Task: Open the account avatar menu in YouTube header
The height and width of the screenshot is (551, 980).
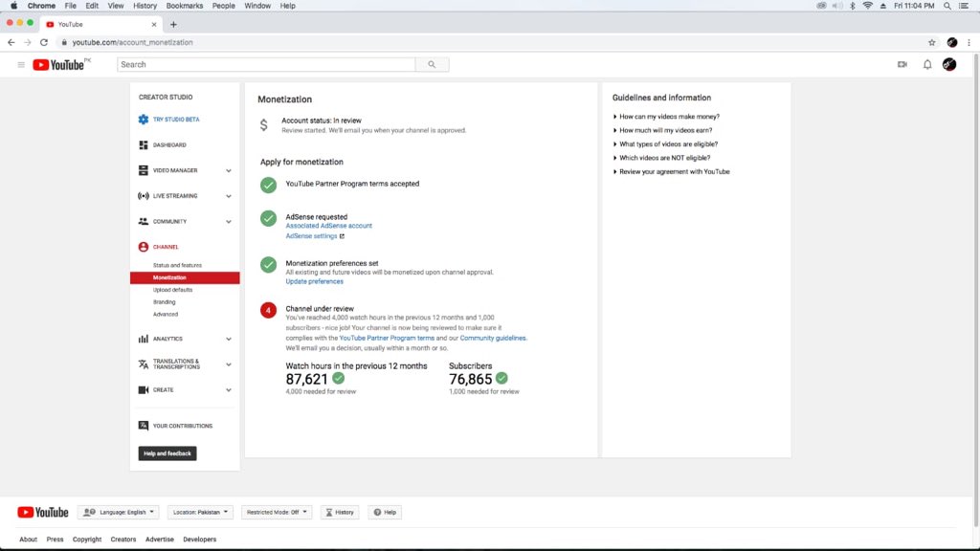Action: 949,64
